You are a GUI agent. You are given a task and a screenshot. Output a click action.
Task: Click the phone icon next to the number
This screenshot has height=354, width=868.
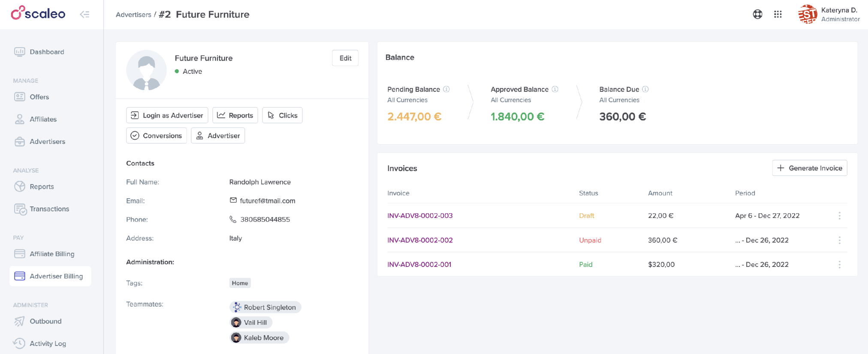click(x=233, y=219)
